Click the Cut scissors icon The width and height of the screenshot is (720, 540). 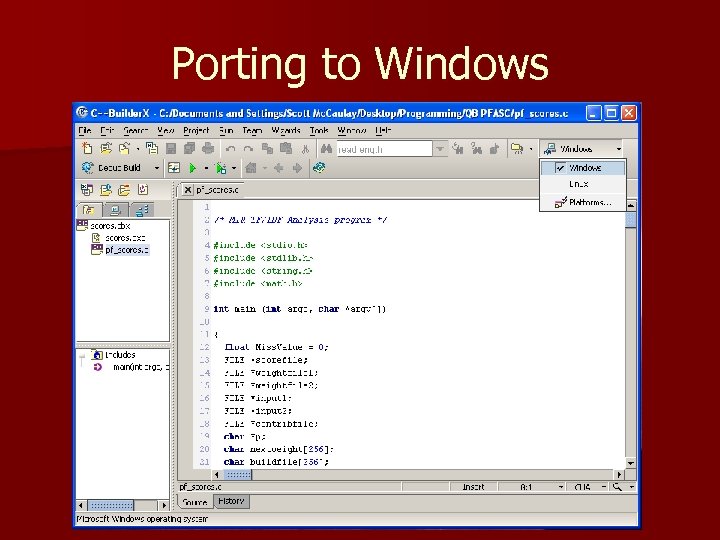[x=305, y=149]
